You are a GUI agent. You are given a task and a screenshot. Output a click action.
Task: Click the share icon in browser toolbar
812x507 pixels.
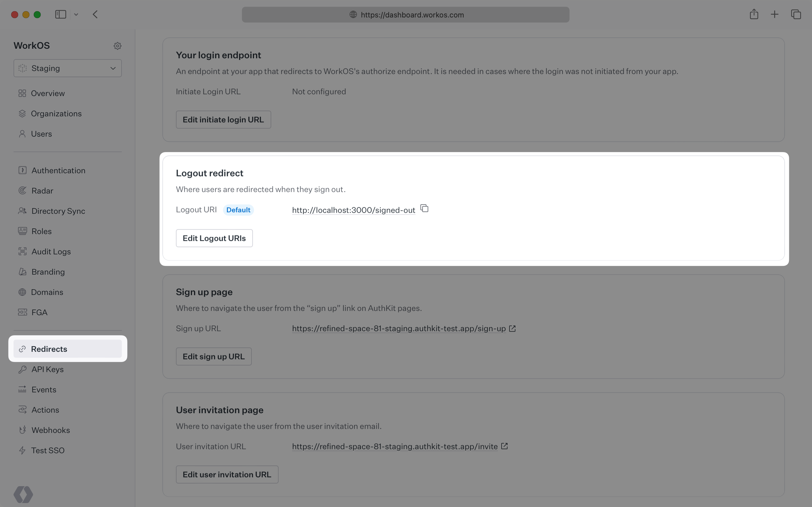click(754, 14)
